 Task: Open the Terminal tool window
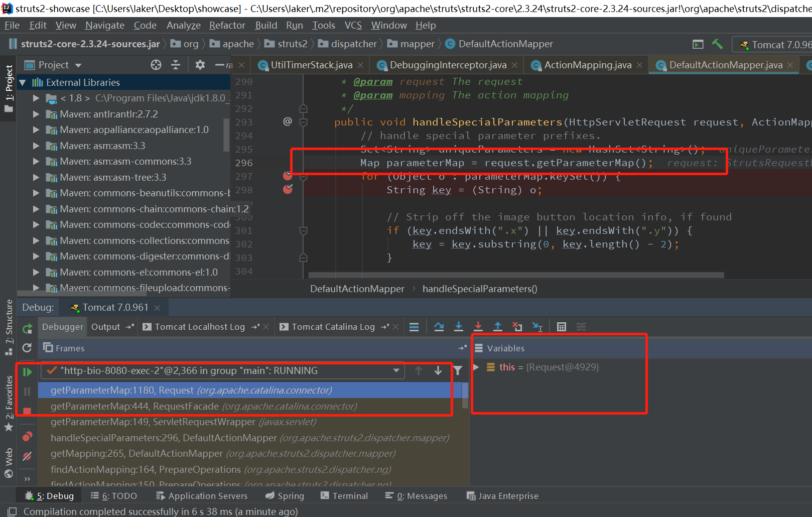click(344, 496)
